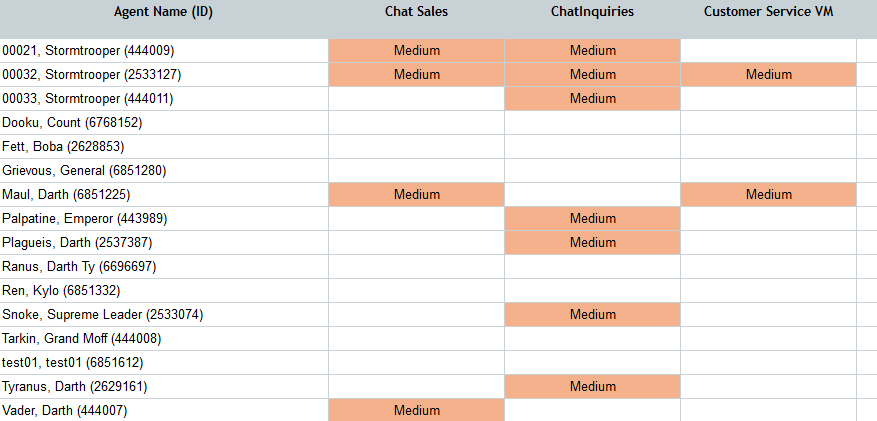Click empty Chat Sales cell for Grievous, General
This screenshot has height=421, width=877.
[416, 171]
